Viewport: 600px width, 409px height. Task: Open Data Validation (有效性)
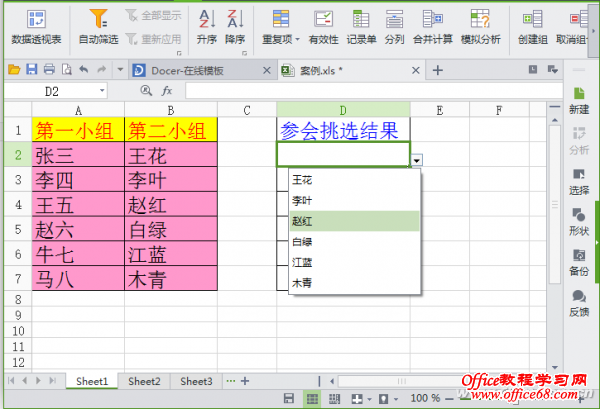[x=323, y=27]
